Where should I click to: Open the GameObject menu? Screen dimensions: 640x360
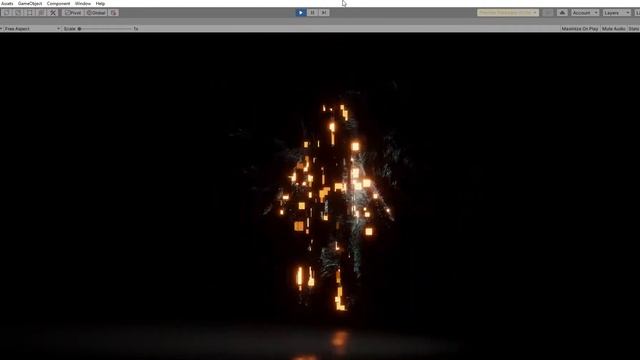point(30,3)
